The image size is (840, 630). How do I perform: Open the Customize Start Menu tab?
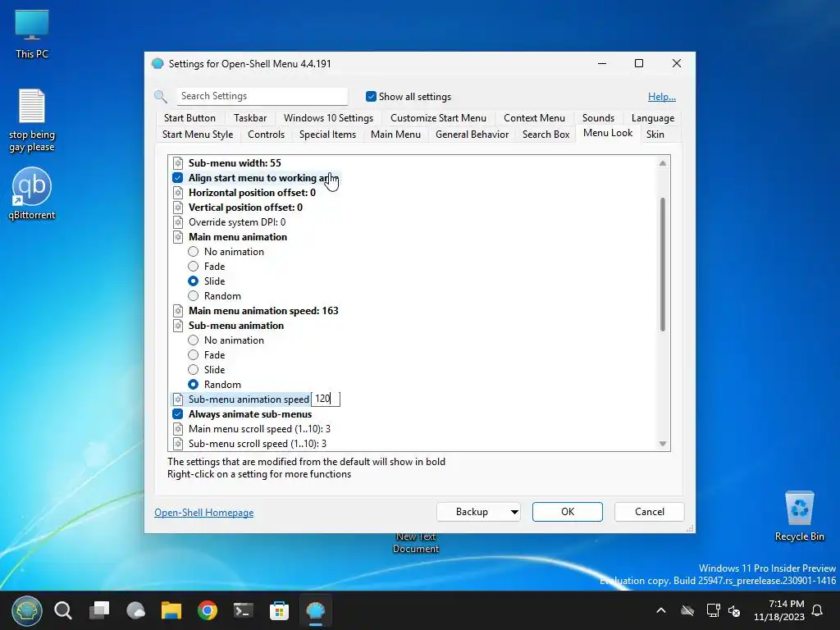[438, 118]
